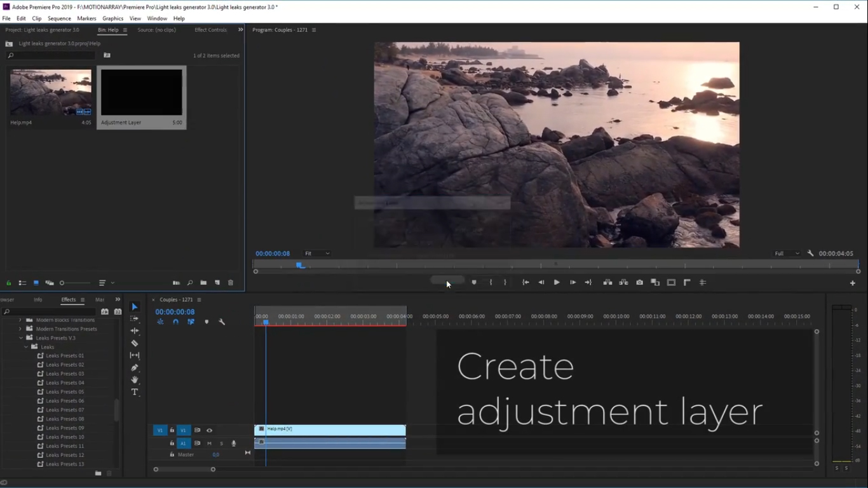Open the Fit zoom level dropdown
The height and width of the screenshot is (488, 868).
pos(317,253)
